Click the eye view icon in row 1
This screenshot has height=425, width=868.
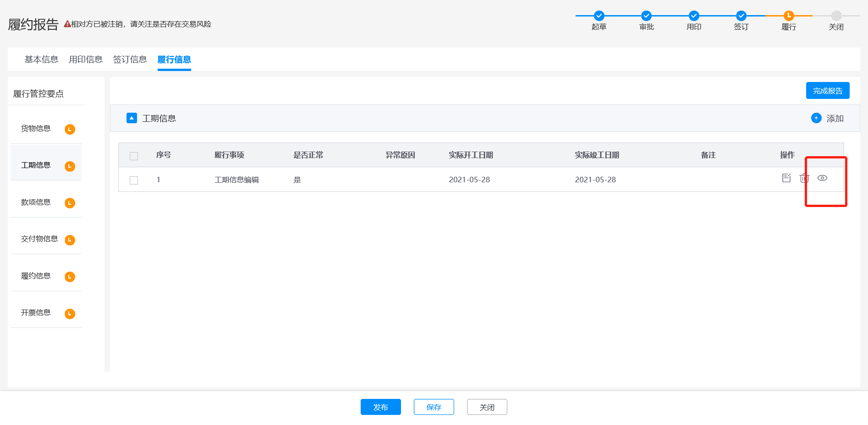pyautogui.click(x=822, y=178)
